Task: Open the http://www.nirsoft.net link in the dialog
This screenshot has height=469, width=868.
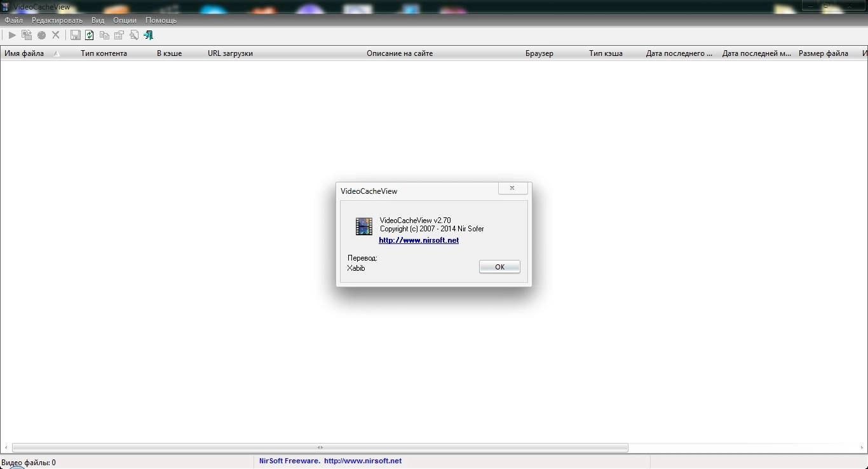Action: [419, 240]
